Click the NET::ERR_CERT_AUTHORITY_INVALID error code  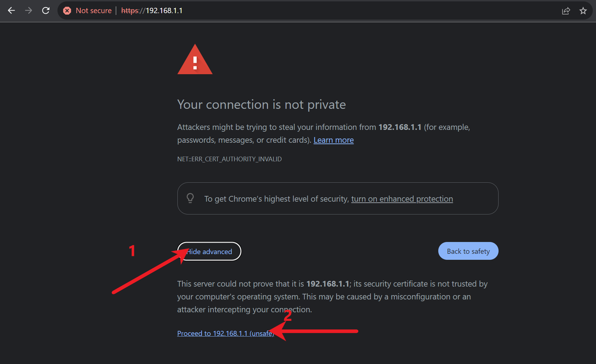point(229,159)
